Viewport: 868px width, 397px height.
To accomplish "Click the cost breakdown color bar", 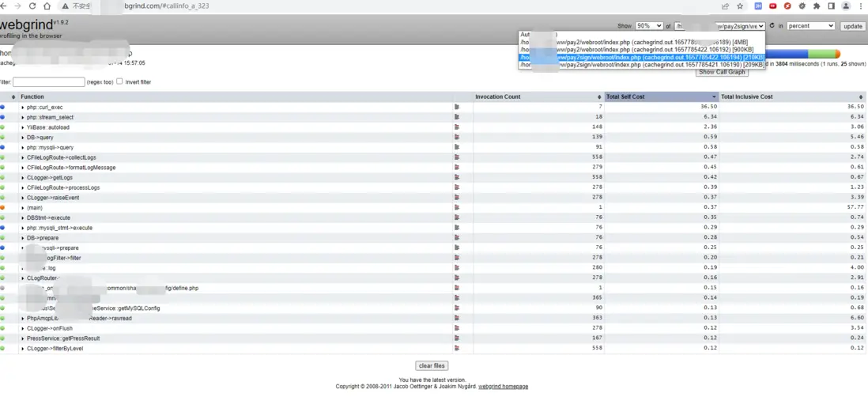I will pyautogui.click(x=802, y=54).
